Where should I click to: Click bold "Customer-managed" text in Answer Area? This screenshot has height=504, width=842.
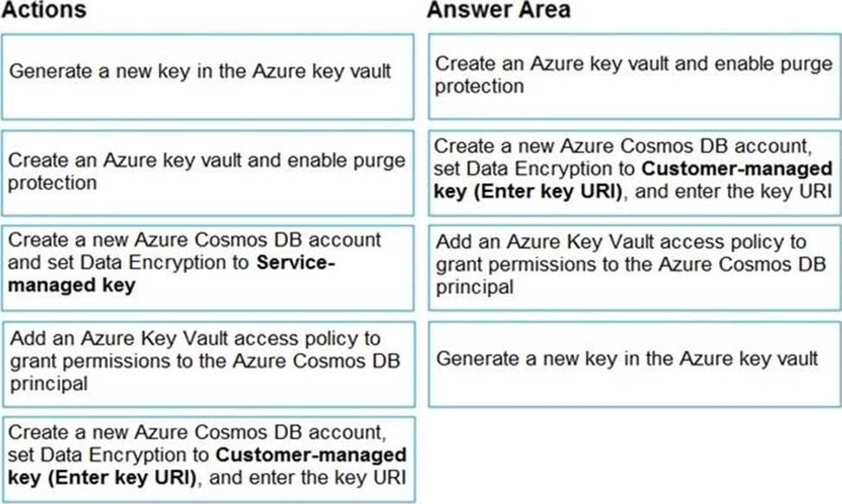click(737, 169)
